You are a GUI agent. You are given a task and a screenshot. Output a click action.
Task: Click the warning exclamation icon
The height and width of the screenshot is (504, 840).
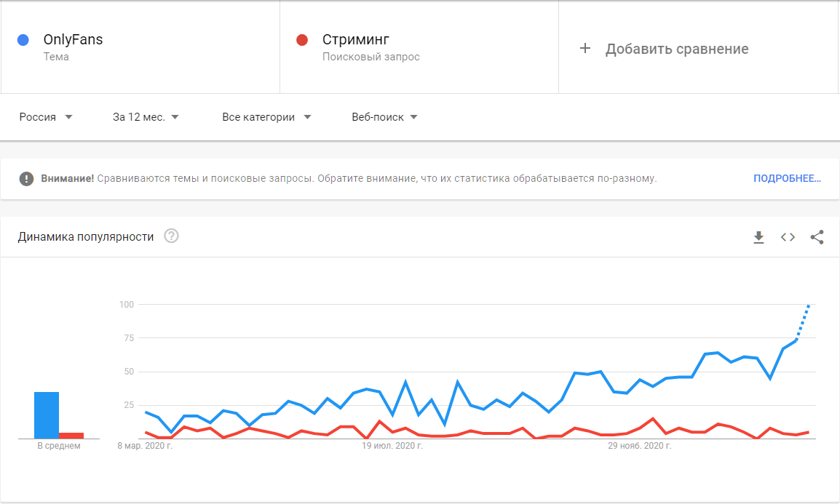click(x=27, y=178)
